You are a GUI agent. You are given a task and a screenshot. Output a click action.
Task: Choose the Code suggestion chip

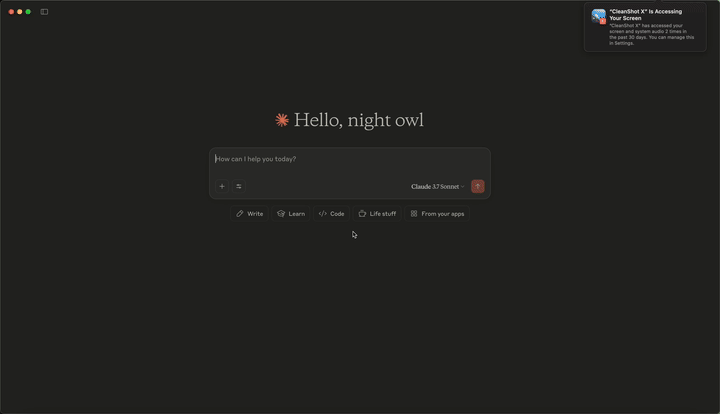coord(332,214)
